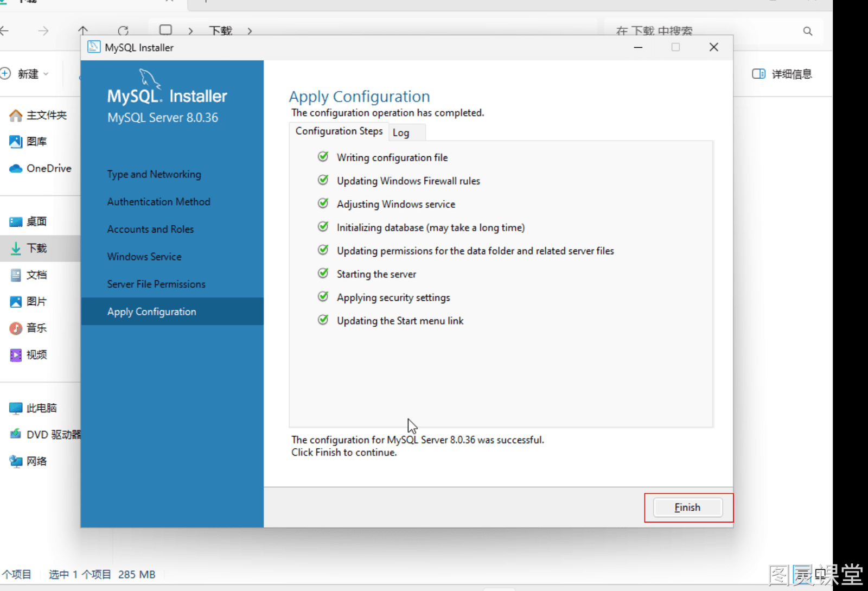The width and height of the screenshot is (868, 591).
Task: Click the text 'Starting the server'
Action: point(376,275)
